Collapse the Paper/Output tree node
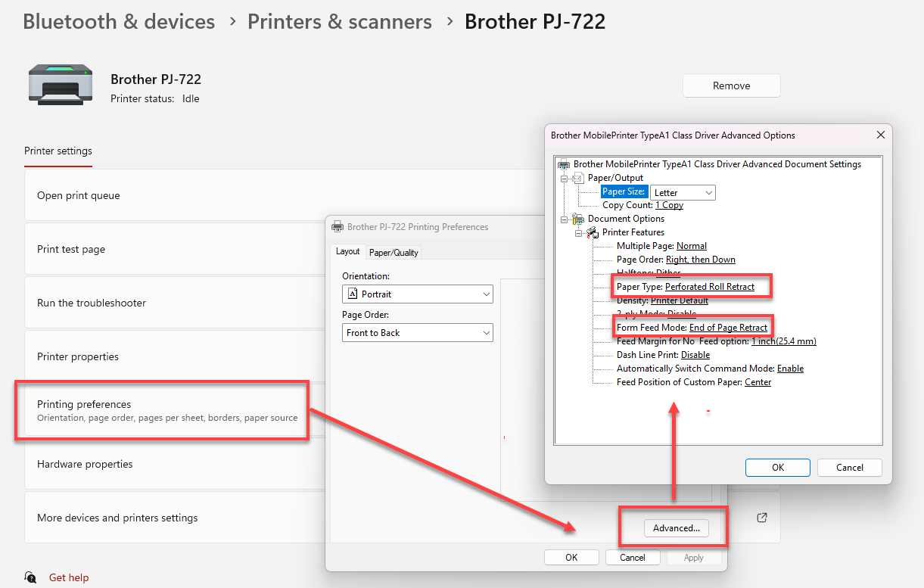 (564, 178)
